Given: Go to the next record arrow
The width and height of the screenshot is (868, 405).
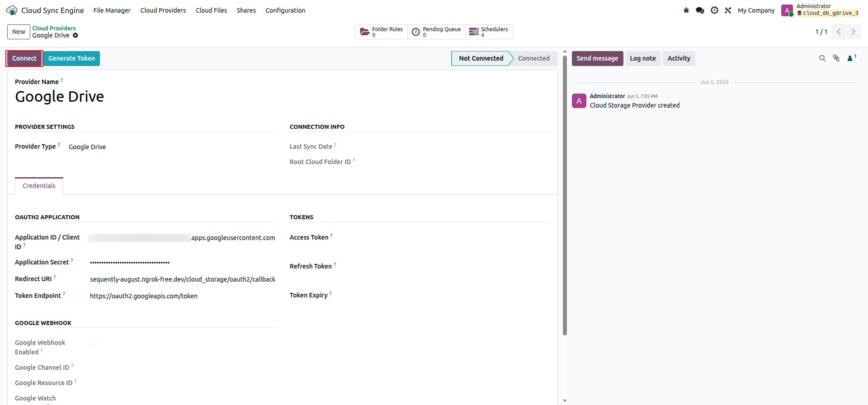Looking at the screenshot, I should point(853,32).
